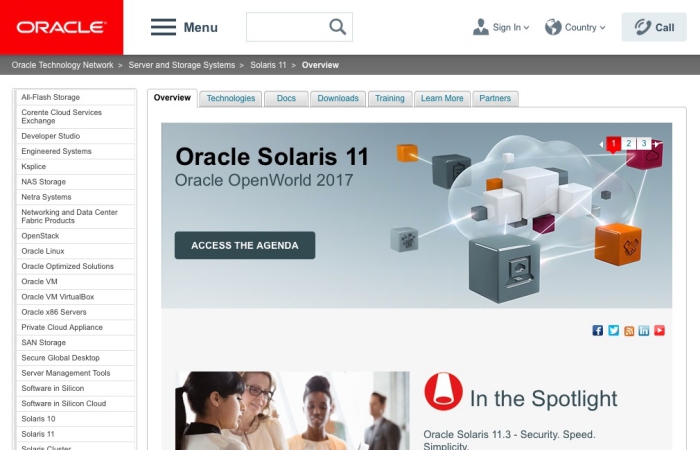Viewport: 700px width, 450px height.
Task: Click into the search input field
Action: pos(288,27)
